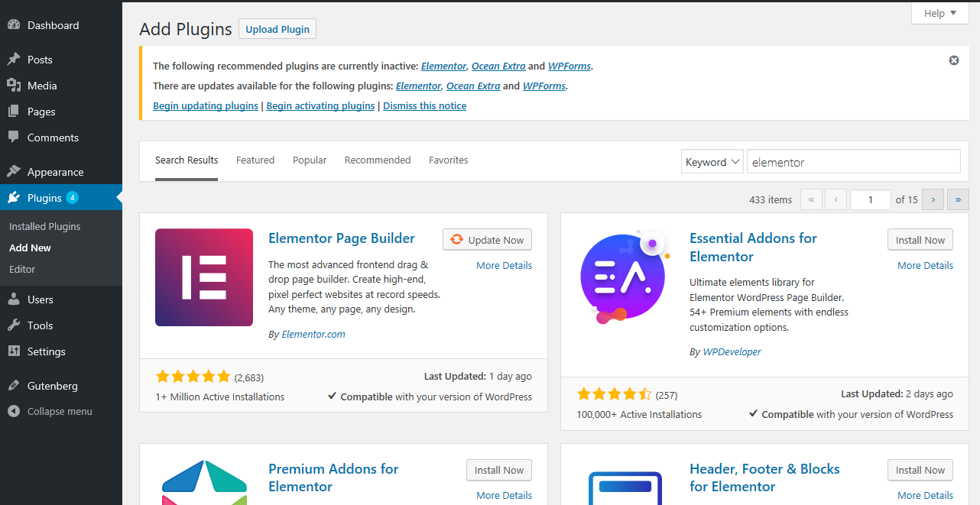The height and width of the screenshot is (505, 980).
Task: Jump to the last results page
Action: (958, 199)
